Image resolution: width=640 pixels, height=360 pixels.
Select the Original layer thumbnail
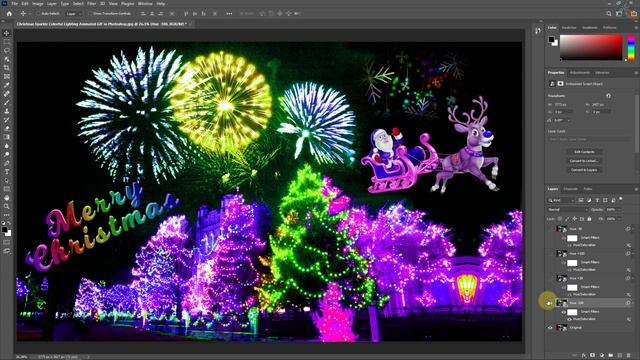(x=562, y=327)
